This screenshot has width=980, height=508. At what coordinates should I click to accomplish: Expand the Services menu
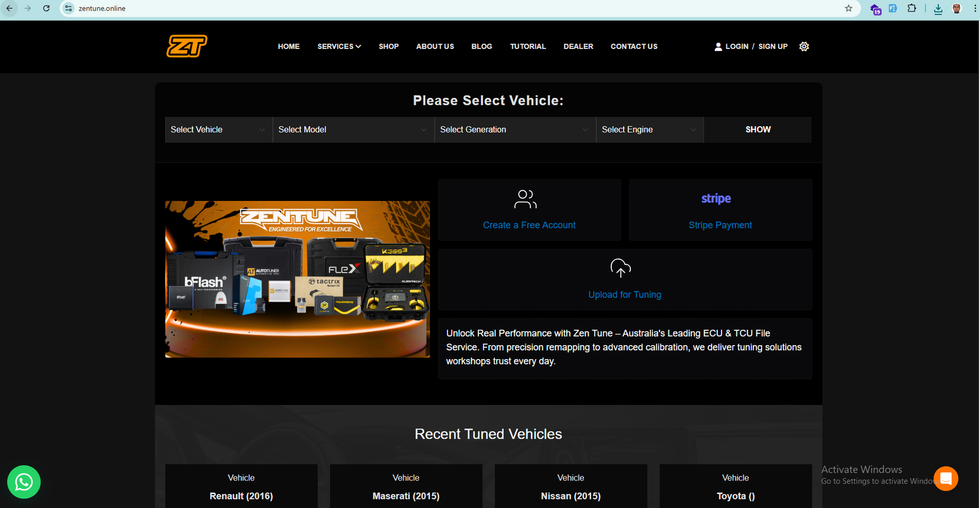pos(339,47)
